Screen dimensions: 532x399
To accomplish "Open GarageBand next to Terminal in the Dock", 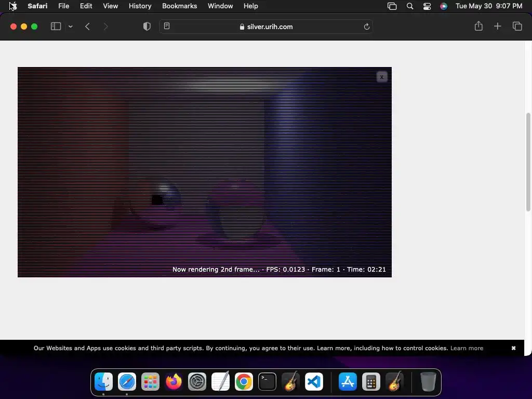I will [x=290, y=382].
